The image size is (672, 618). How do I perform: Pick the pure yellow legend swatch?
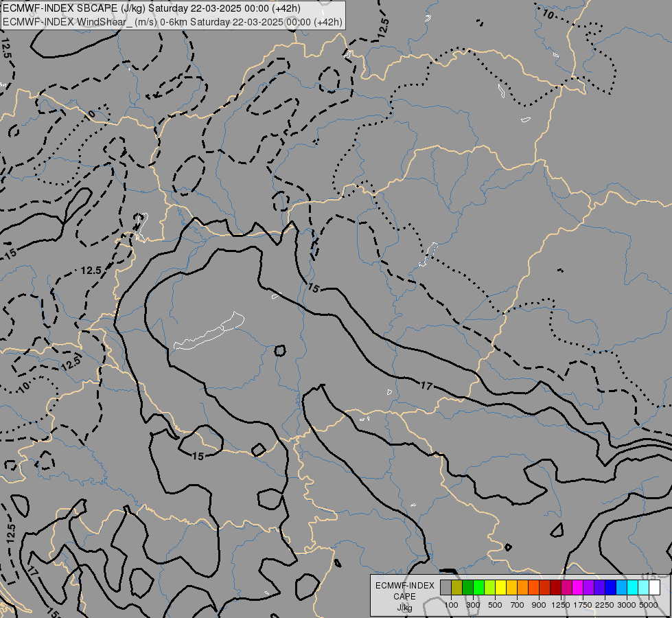(x=501, y=588)
